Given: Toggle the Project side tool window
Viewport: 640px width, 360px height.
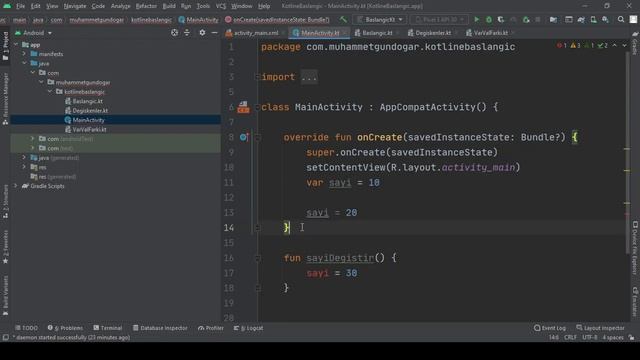Looking at the screenshot, I should tap(5, 46).
